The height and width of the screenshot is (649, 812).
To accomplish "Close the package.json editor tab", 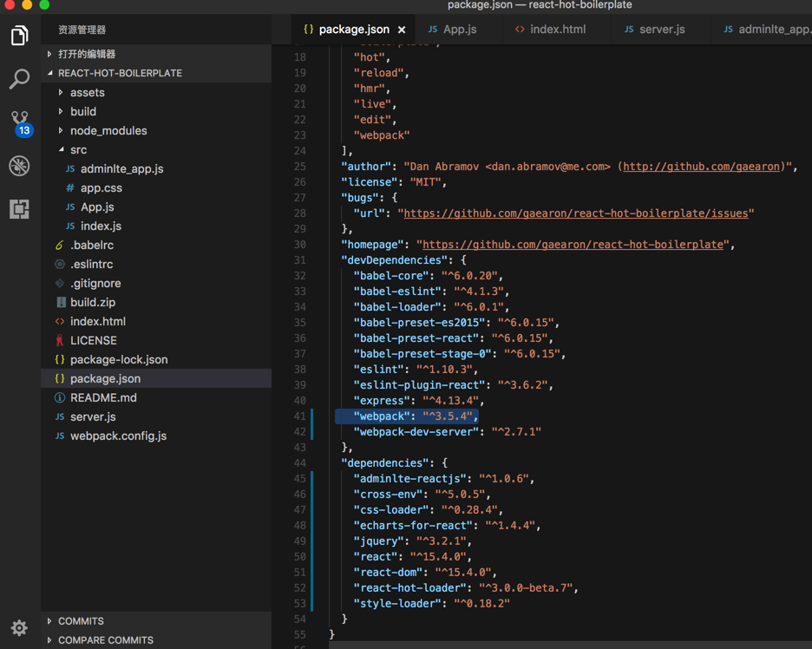I will [x=402, y=29].
